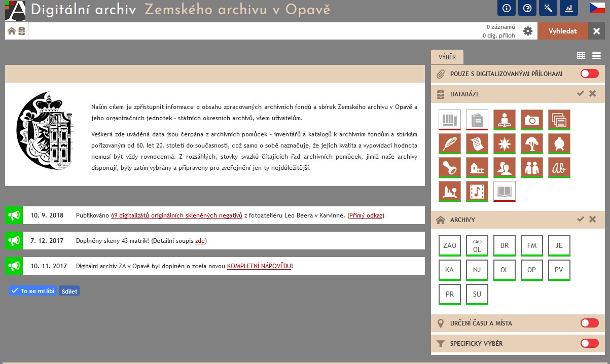Toggle the NJ archive box

pyautogui.click(x=477, y=270)
